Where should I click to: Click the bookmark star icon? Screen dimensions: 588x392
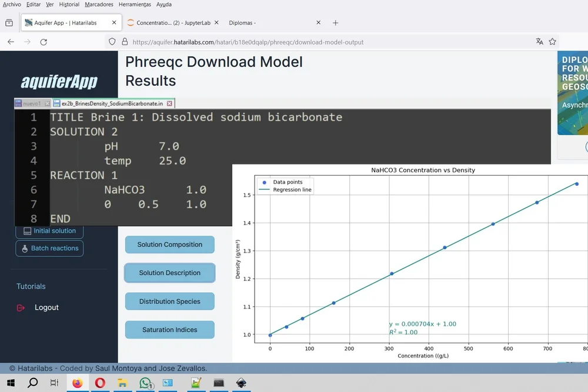coord(553,42)
